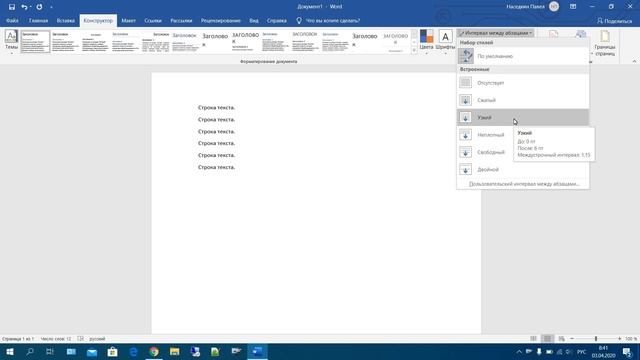Undo the last action

24,7
